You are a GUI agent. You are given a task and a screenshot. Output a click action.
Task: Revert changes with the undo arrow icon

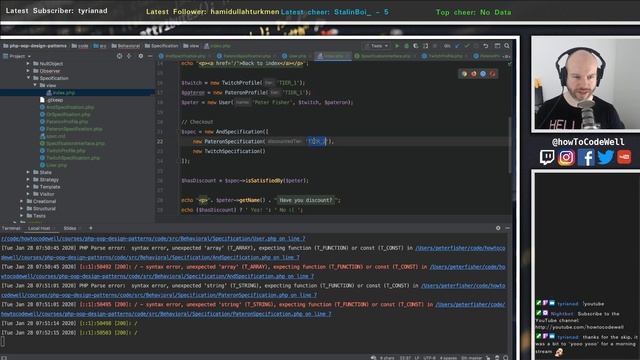click(x=486, y=46)
